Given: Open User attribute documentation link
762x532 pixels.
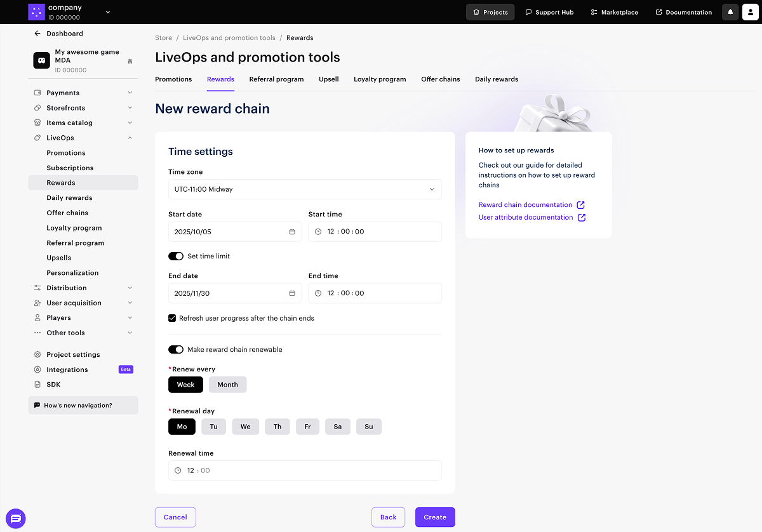Looking at the screenshot, I should point(526,217).
